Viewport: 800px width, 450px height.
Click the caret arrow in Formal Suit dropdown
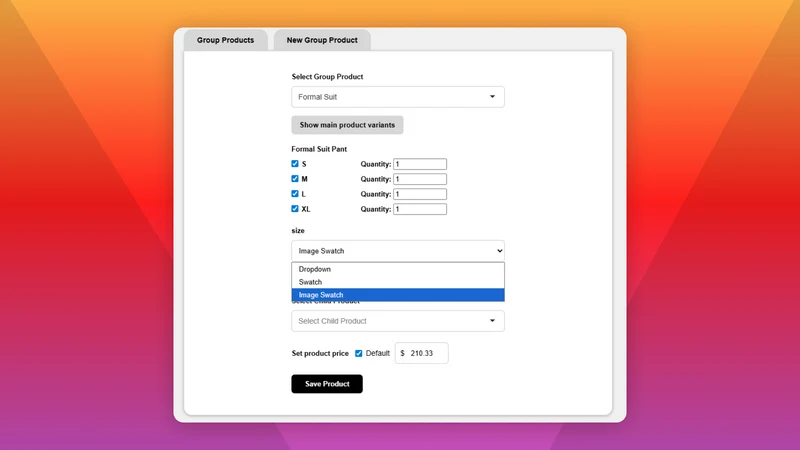tap(492, 96)
